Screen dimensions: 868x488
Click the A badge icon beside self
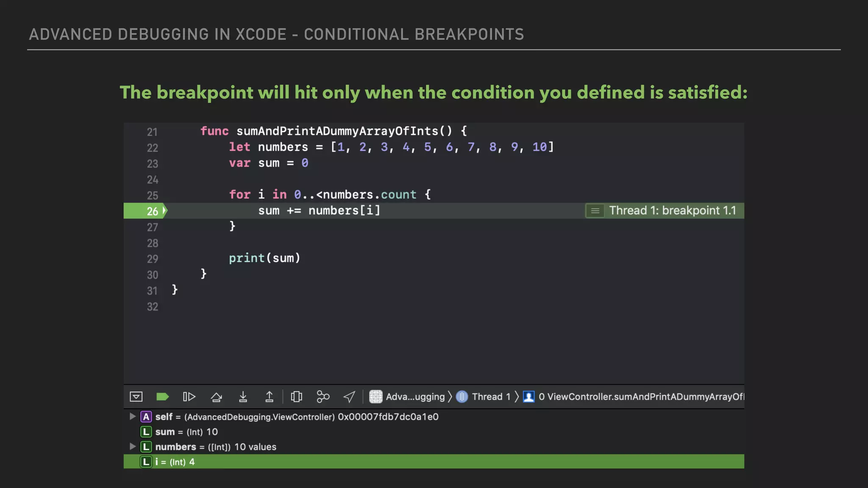[x=146, y=417]
